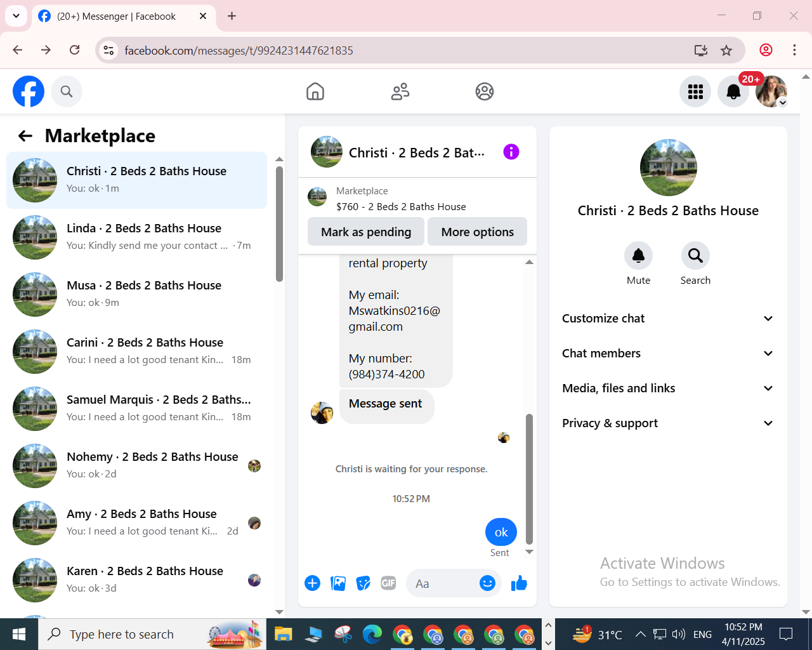Install app icon in the address bar
Viewport: 812px width, 650px height.
click(701, 50)
